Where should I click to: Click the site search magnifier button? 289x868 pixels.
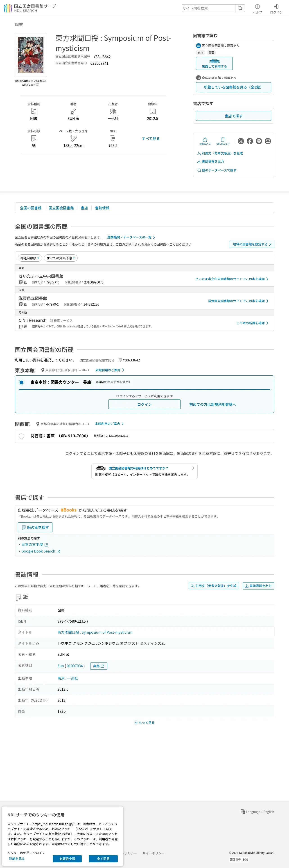point(240,8)
